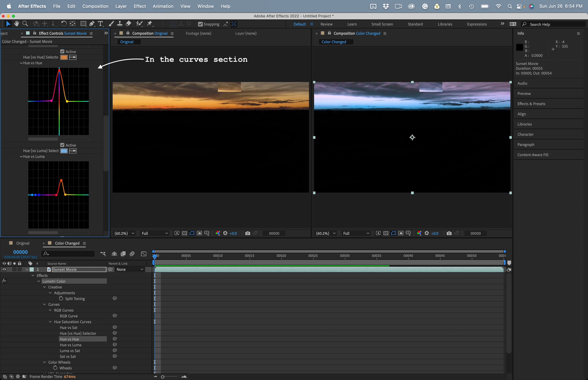Select the Pen tool

coord(92,24)
